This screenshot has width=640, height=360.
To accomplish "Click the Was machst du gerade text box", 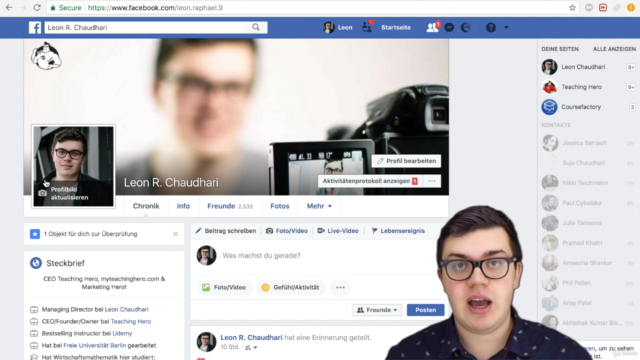I will pos(261,256).
